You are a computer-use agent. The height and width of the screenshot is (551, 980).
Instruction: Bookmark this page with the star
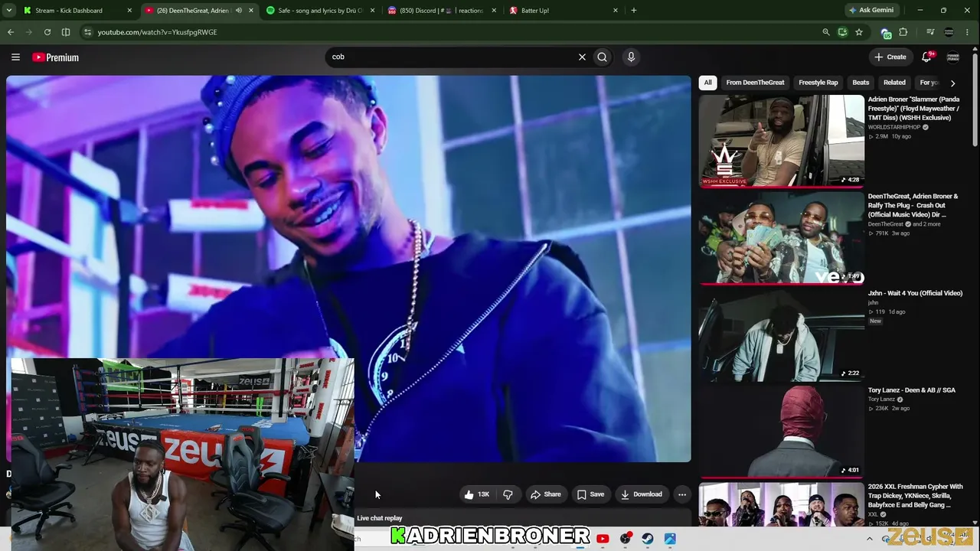859,32
